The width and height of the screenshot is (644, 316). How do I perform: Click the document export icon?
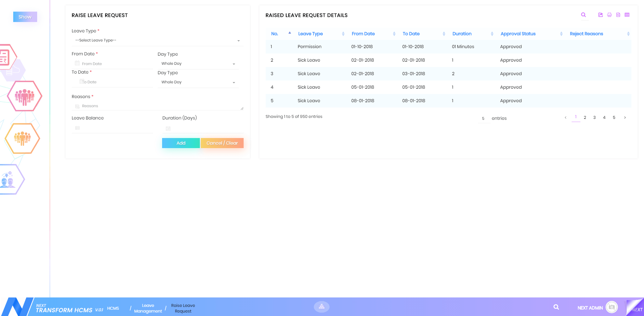point(618,15)
